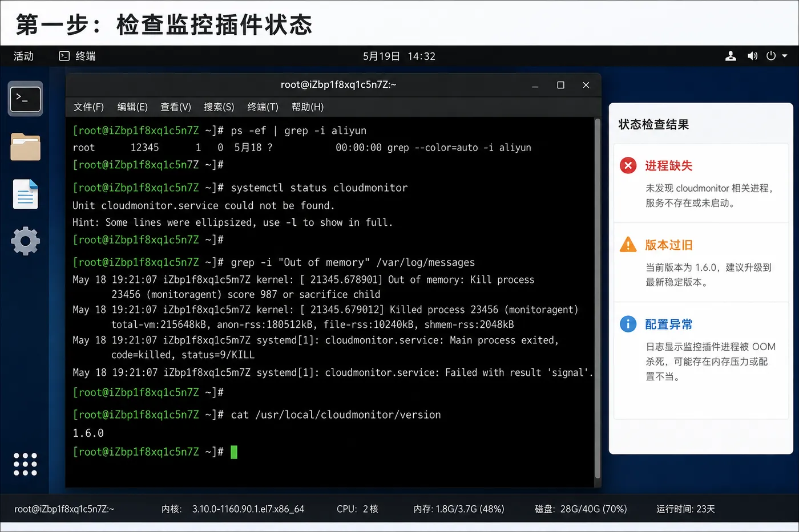Open the Settings gear icon in dock
799x532 pixels.
click(x=25, y=241)
